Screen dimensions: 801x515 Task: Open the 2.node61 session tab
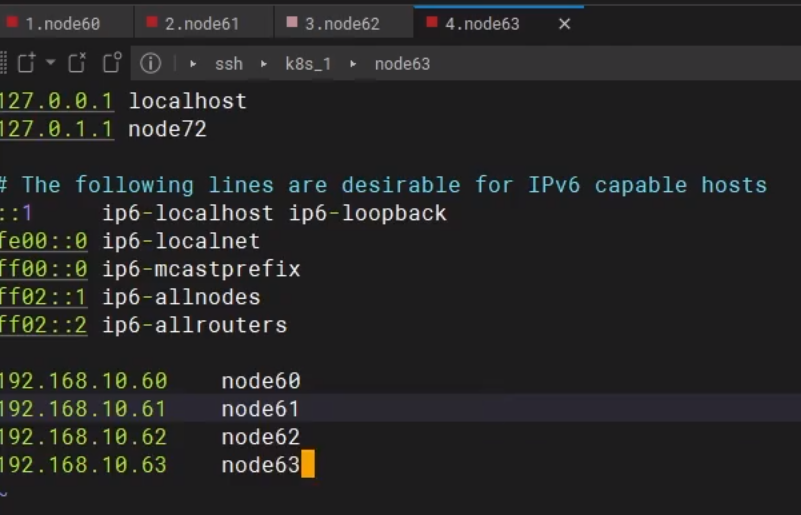coord(202,23)
